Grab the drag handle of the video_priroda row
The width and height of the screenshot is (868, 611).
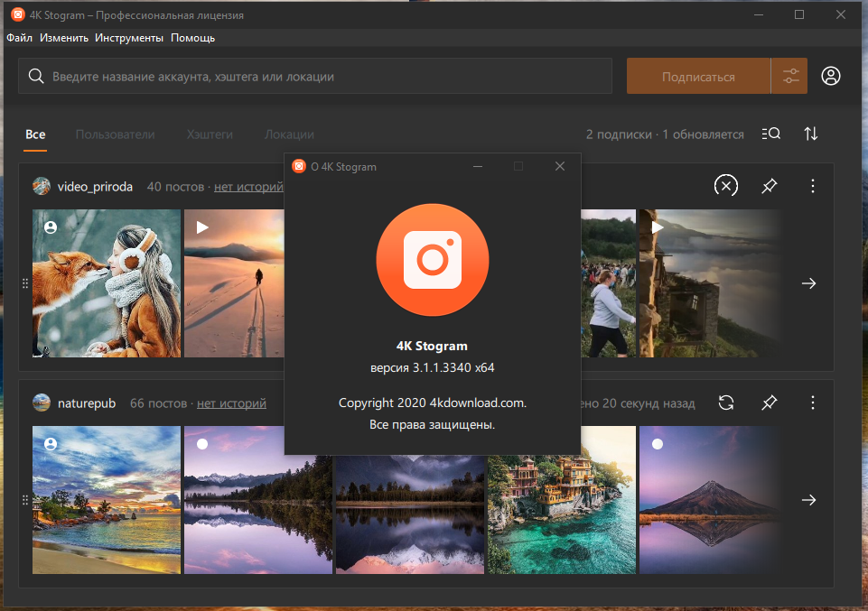25,283
